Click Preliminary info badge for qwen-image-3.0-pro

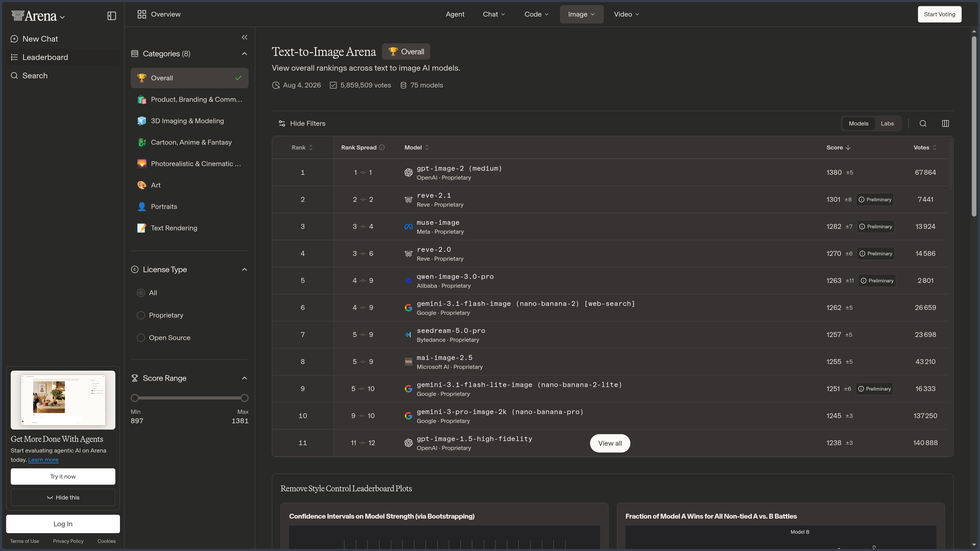877,281
